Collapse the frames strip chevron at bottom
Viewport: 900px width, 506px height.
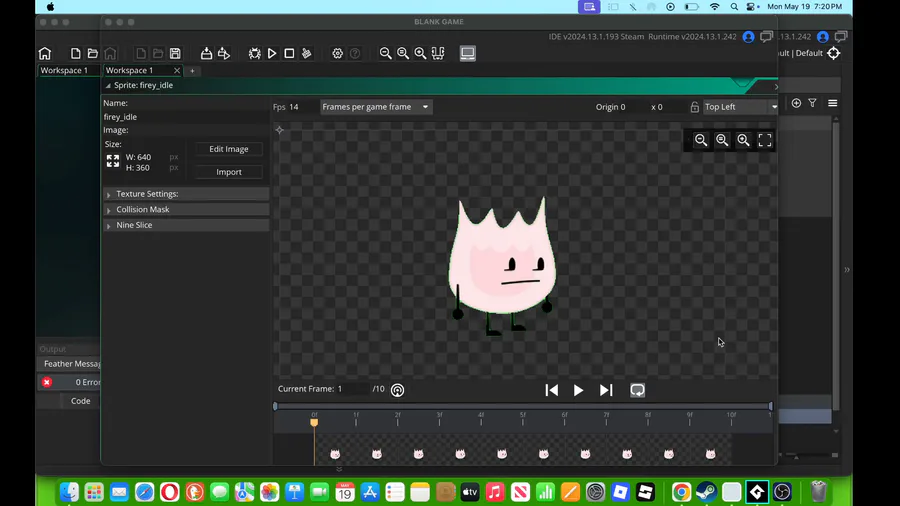tap(339, 469)
